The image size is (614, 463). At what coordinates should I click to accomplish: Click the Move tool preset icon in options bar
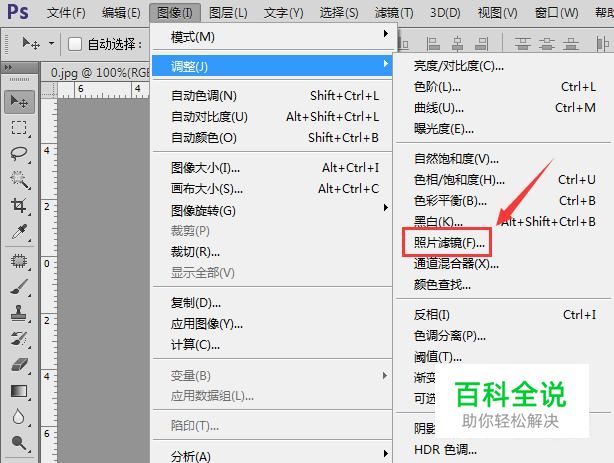point(31,43)
